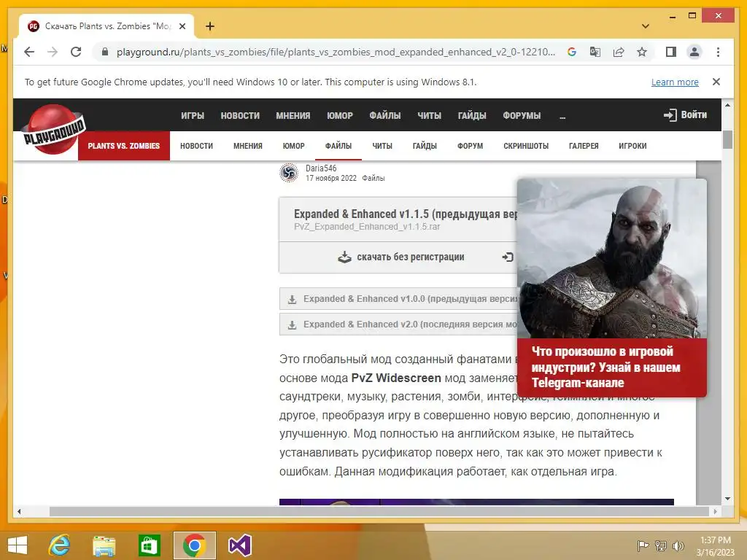Image resolution: width=747 pixels, height=560 pixels.
Task: Open НОВОСТИ in the top black bar
Action: coord(240,116)
